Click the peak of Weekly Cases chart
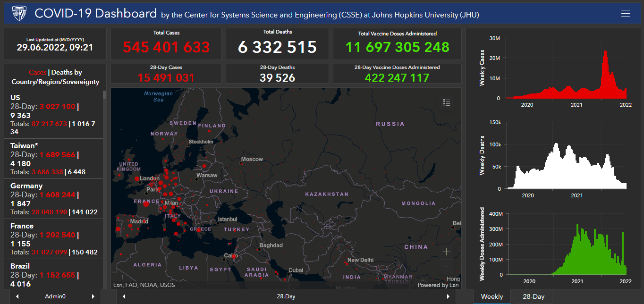Screen dimensions: 644x304 605,52
